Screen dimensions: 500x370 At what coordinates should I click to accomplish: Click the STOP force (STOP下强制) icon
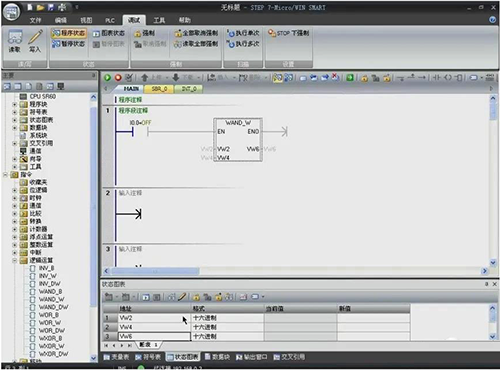pos(272,33)
